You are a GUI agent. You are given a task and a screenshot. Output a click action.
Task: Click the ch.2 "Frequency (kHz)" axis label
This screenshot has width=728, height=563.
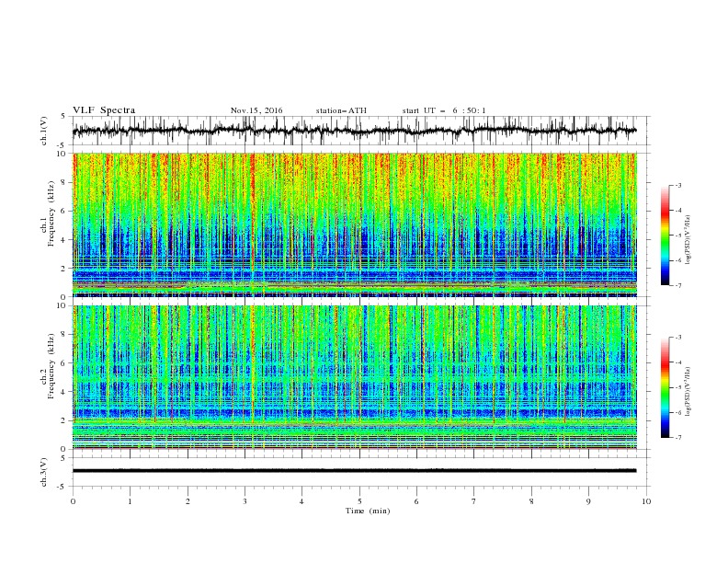coord(52,365)
